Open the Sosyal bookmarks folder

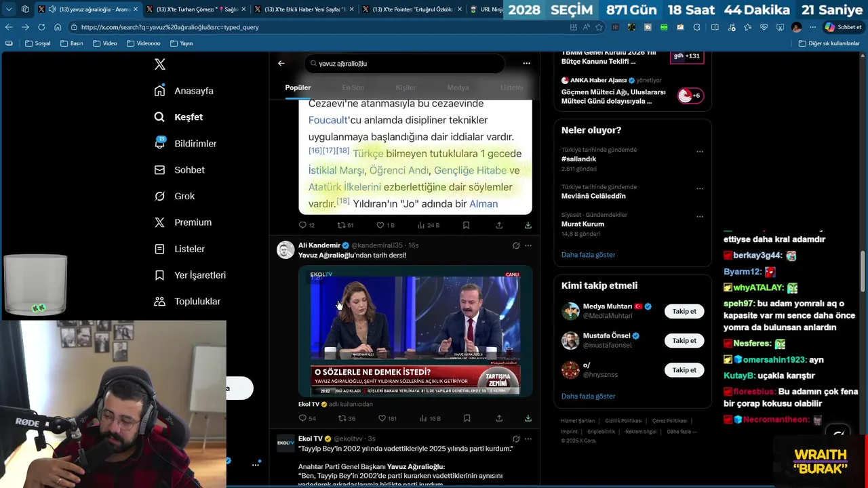[x=38, y=43]
